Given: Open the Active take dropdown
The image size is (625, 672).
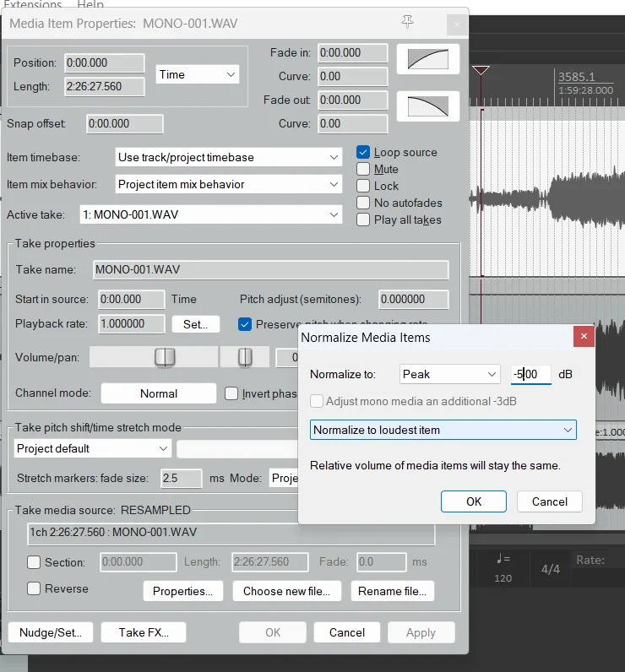Looking at the screenshot, I should (x=211, y=214).
